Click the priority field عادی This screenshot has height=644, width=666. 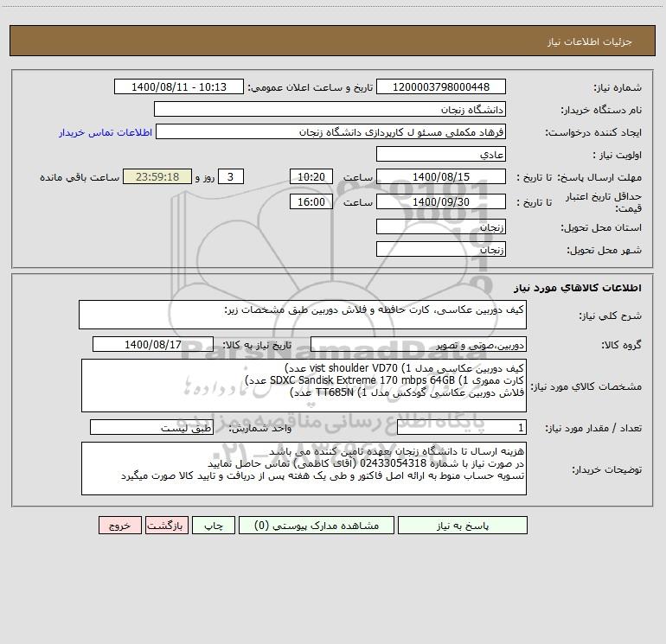coord(441,154)
